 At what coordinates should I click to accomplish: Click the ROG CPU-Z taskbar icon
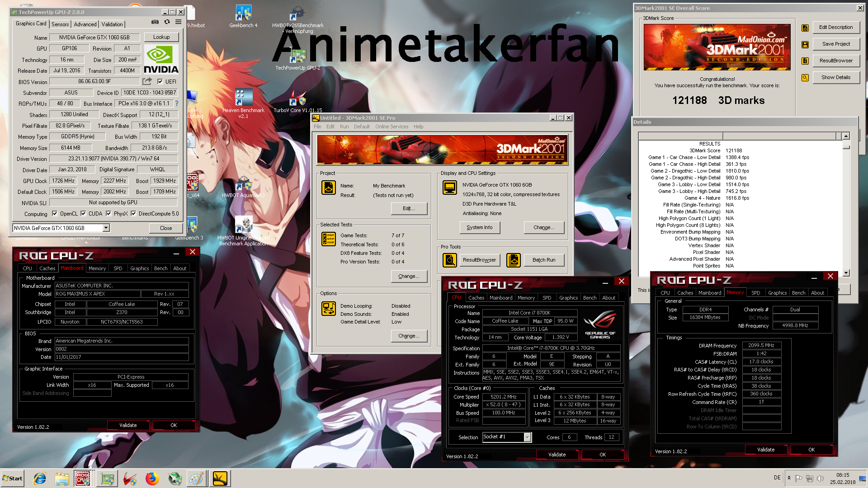click(x=82, y=479)
